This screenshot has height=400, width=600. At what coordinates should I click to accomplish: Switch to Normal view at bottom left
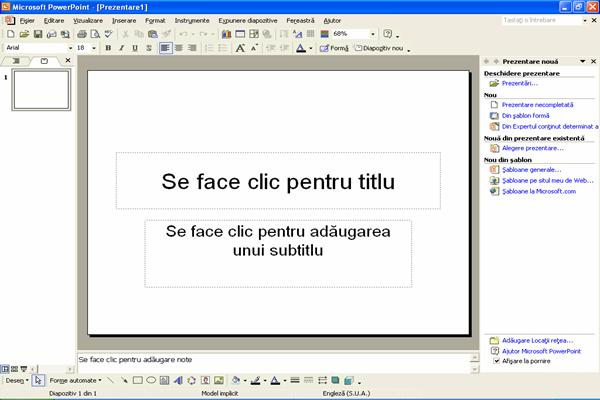click(x=5, y=368)
